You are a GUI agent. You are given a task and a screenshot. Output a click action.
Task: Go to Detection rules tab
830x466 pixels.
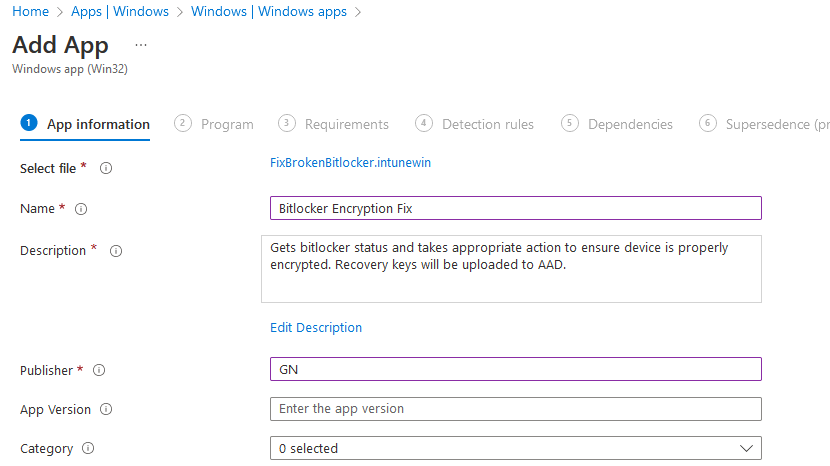475,124
